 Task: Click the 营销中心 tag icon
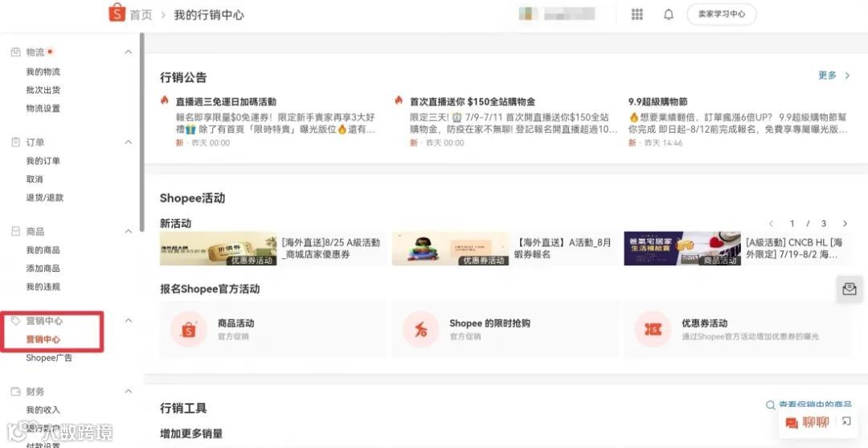click(x=15, y=321)
